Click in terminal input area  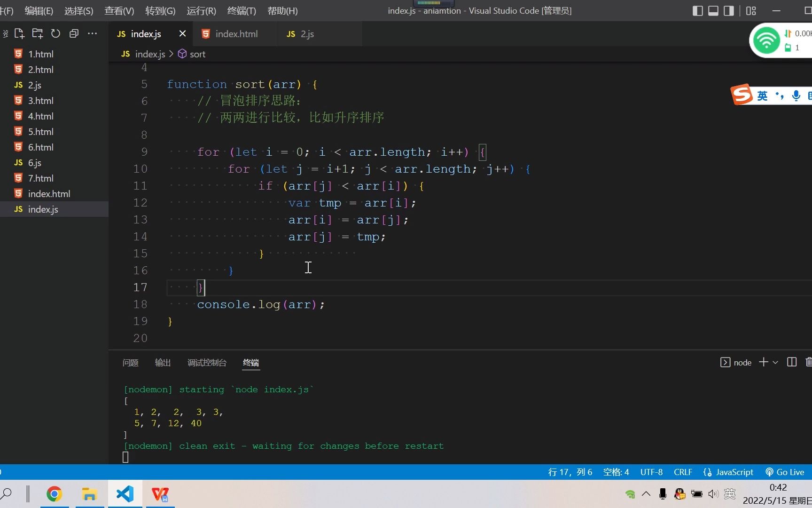pyautogui.click(x=125, y=457)
